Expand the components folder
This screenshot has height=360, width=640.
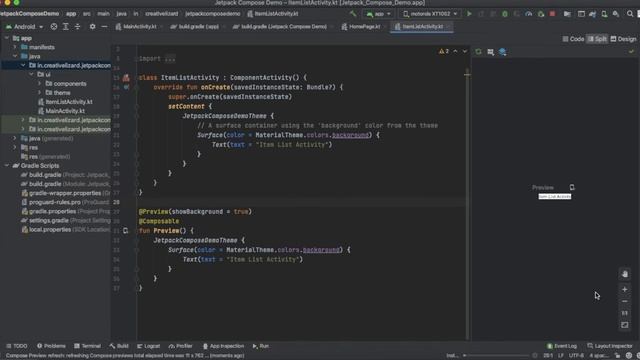click(40, 84)
